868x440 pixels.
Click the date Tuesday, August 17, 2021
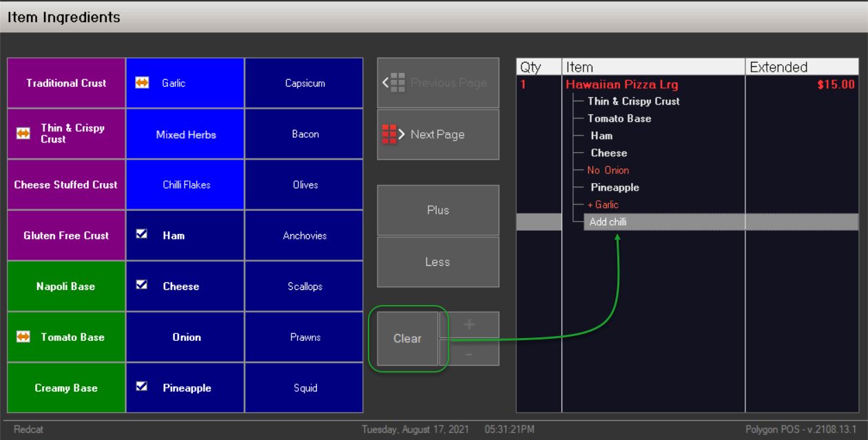tap(415, 430)
